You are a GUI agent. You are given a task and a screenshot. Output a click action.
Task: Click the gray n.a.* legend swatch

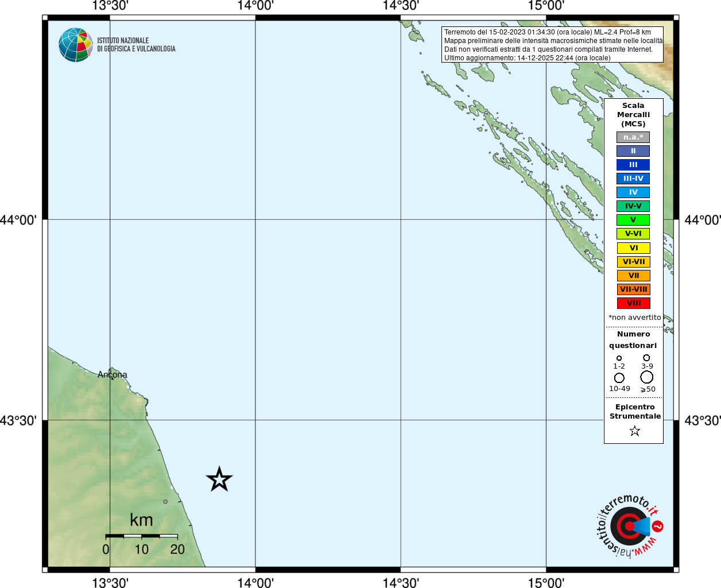click(x=633, y=137)
